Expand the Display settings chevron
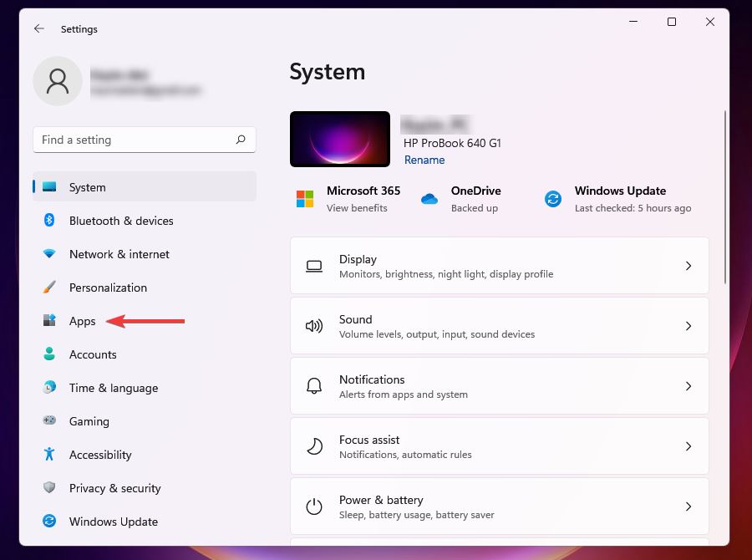Screen dimensions: 752x560 (688, 265)
